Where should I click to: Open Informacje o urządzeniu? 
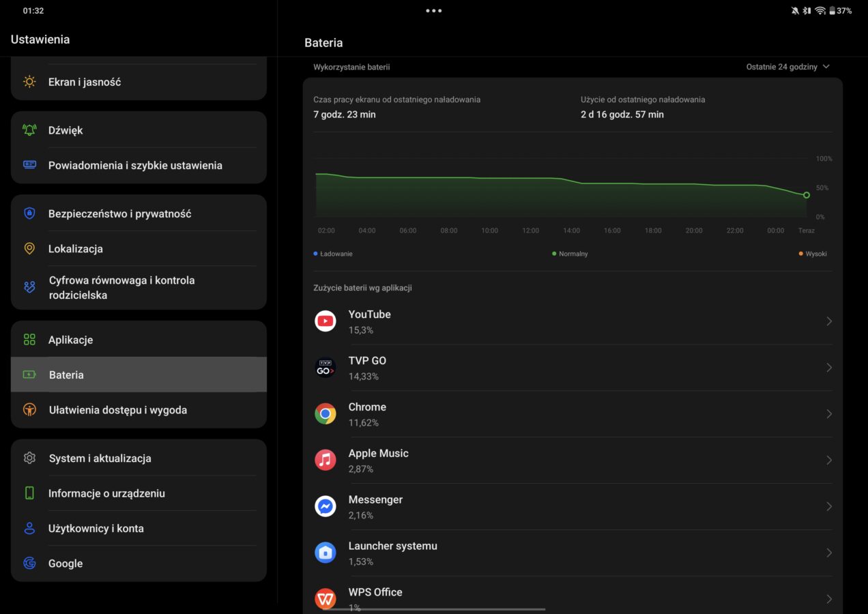coord(139,493)
